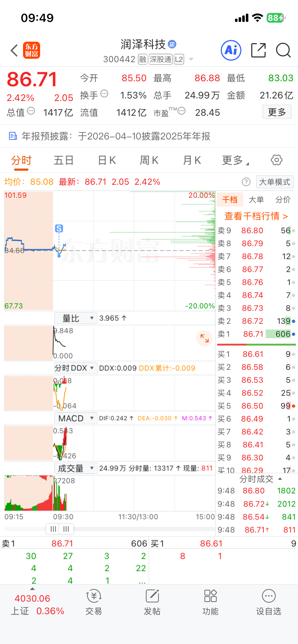Image resolution: width=298 pixels, height=644 pixels.
Task: Switch to the 月K tab
Action: click(192, 160)
